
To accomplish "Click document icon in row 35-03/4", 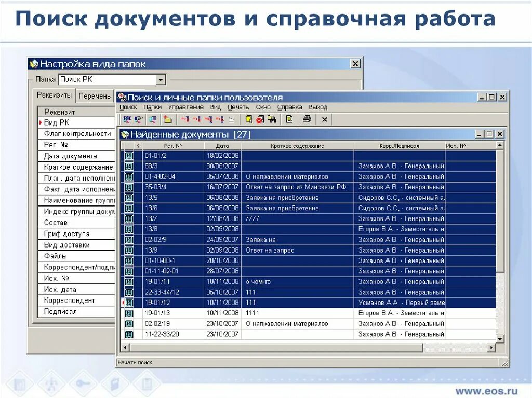I will 129,187.
